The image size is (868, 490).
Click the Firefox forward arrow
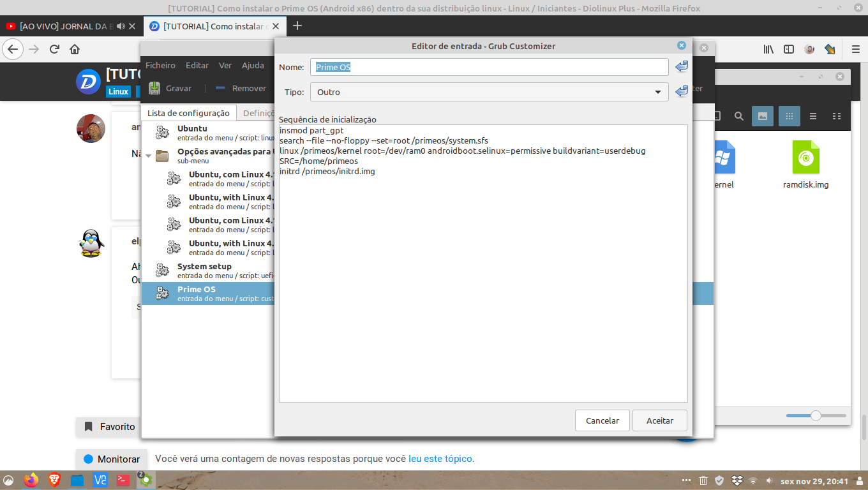[34, 49]
